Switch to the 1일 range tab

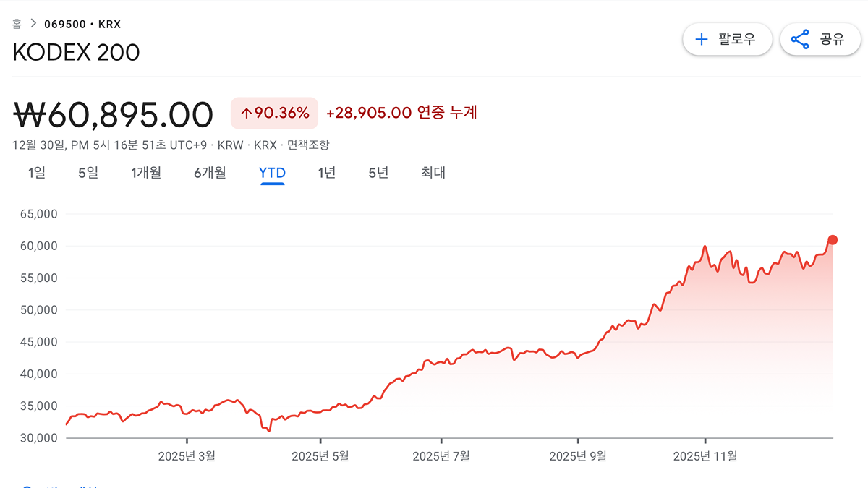coord(37,173)
